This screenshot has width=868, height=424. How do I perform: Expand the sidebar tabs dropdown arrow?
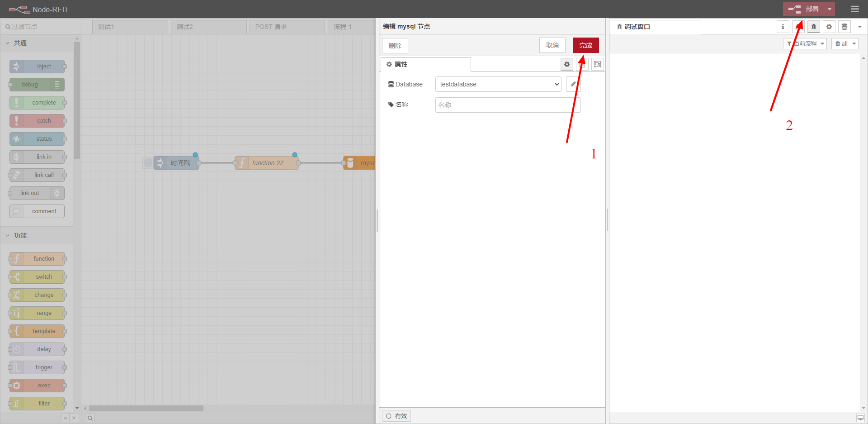click(x=860, y=27)
